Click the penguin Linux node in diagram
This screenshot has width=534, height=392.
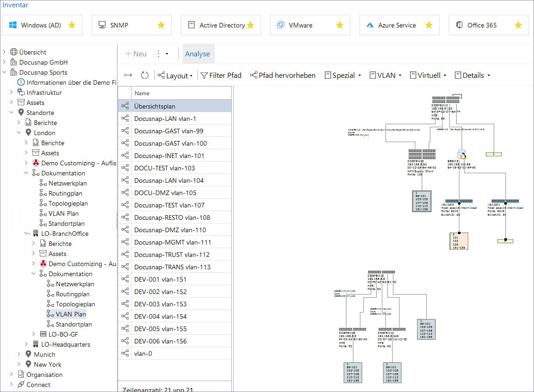(462, 155)
